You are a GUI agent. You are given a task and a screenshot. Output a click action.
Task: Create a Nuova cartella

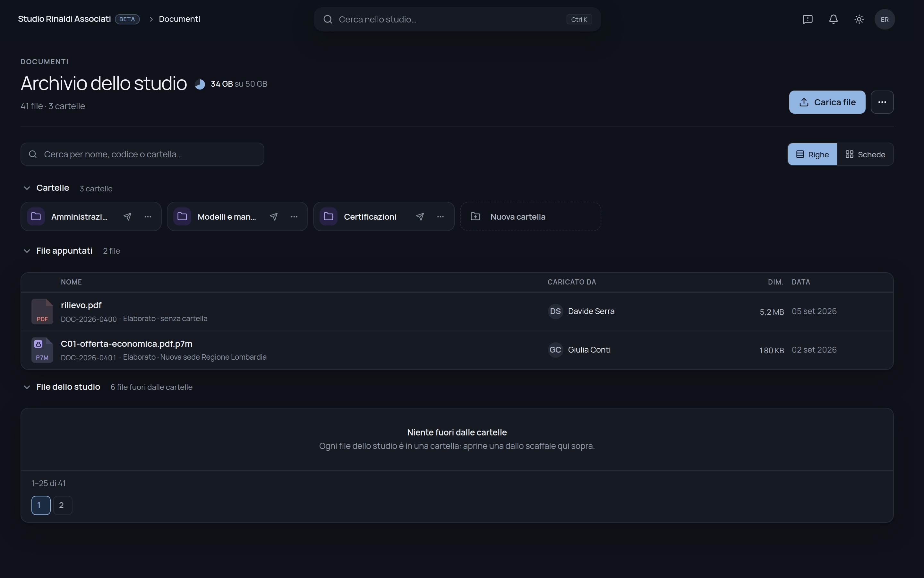tap(530, 216)
